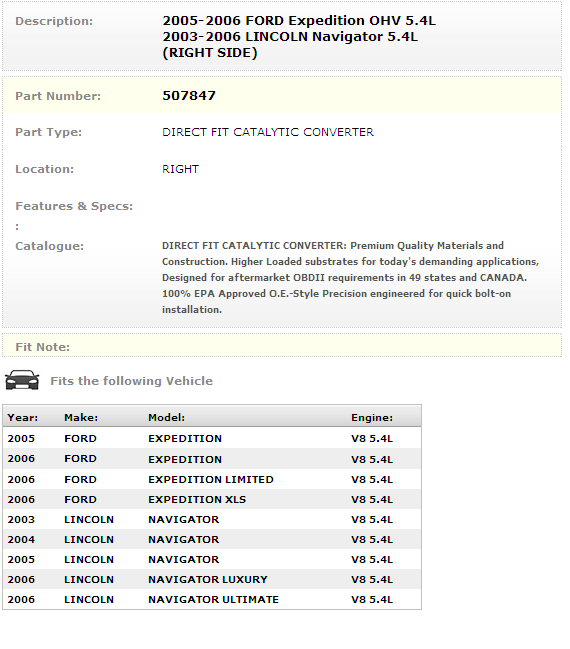Click the 2005-2006 FORD Expedition description line
The height and width of the screenshot is (649, 570).
pyautogui.click(x=299, y=21)
